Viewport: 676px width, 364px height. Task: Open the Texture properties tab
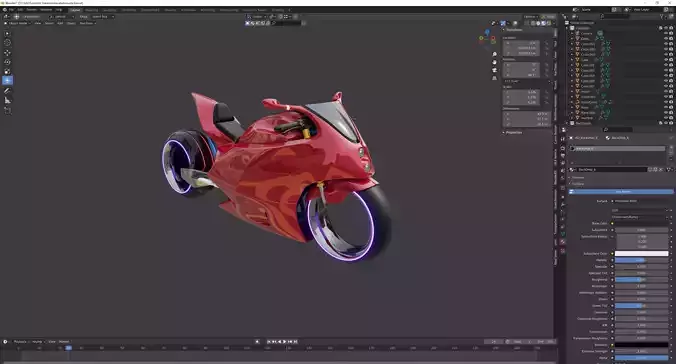pos(563,251)
